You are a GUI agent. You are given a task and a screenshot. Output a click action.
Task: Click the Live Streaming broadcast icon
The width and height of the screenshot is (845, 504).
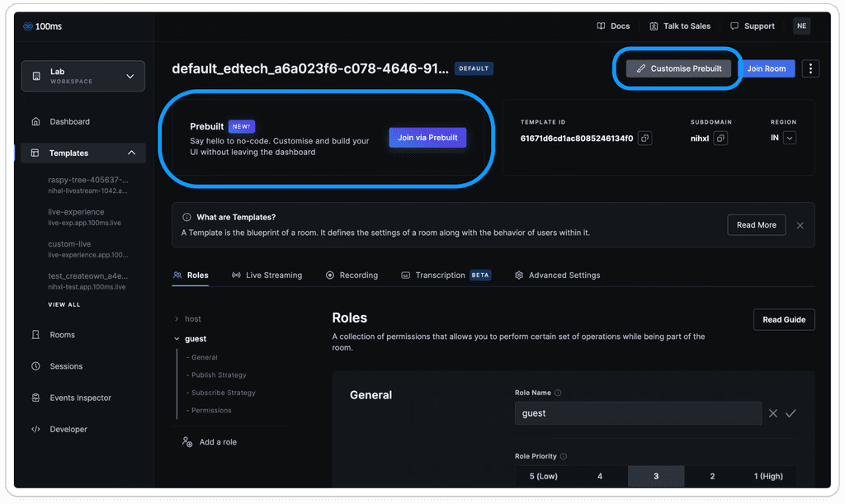[236, 276]
